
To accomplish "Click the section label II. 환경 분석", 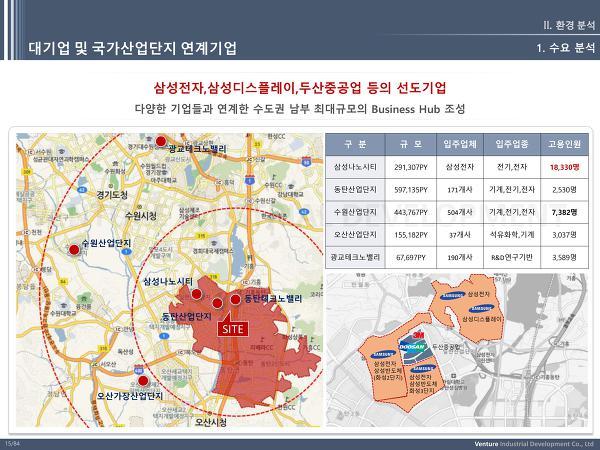I will pyautogui.click(x=569, y=25).
